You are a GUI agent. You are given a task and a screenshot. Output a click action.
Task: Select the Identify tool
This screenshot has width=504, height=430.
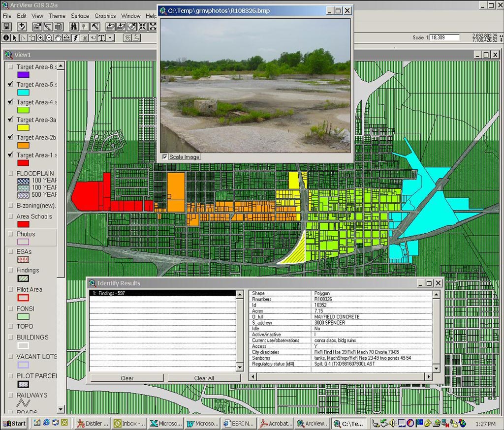click(6, 38)
